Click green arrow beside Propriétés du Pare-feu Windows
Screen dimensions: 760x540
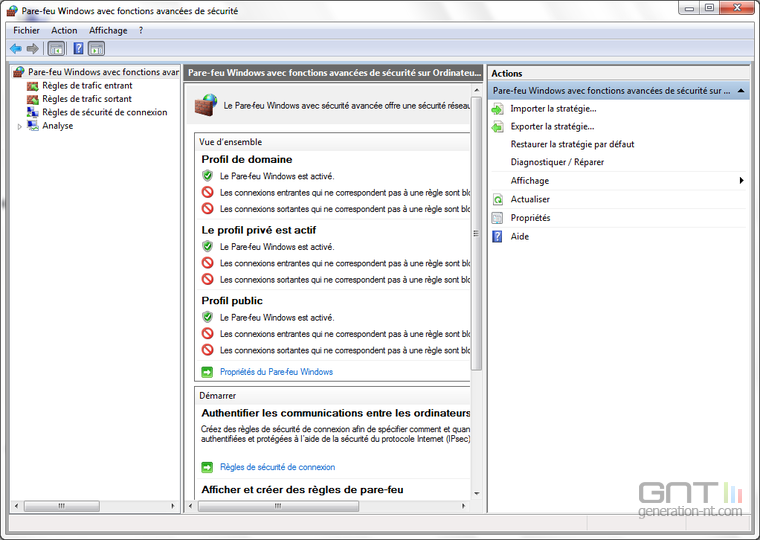click(x=207, y=372)
